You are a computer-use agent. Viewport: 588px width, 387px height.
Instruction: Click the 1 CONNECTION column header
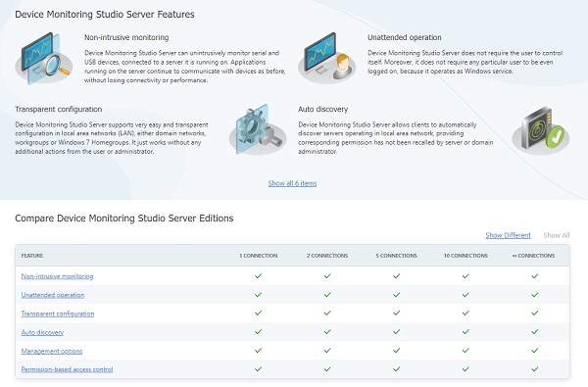point(259,256)
